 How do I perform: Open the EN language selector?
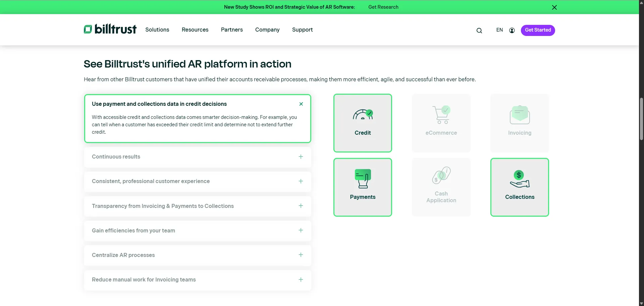point(499,30)
